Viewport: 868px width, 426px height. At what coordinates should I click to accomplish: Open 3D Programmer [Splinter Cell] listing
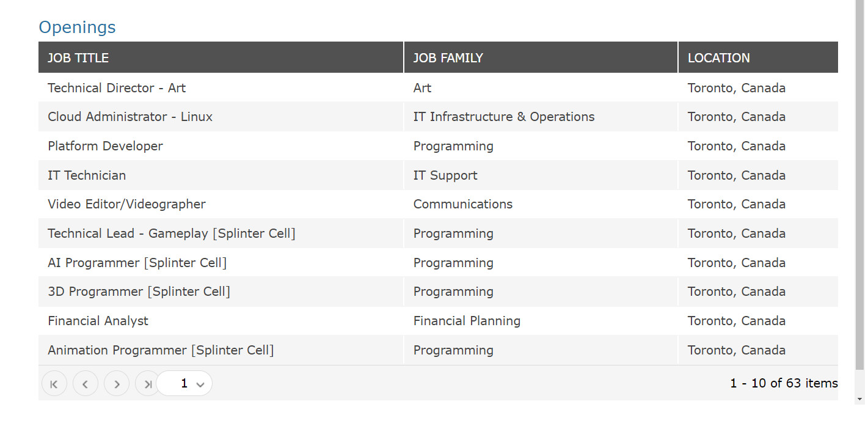[x=139, y=292]
